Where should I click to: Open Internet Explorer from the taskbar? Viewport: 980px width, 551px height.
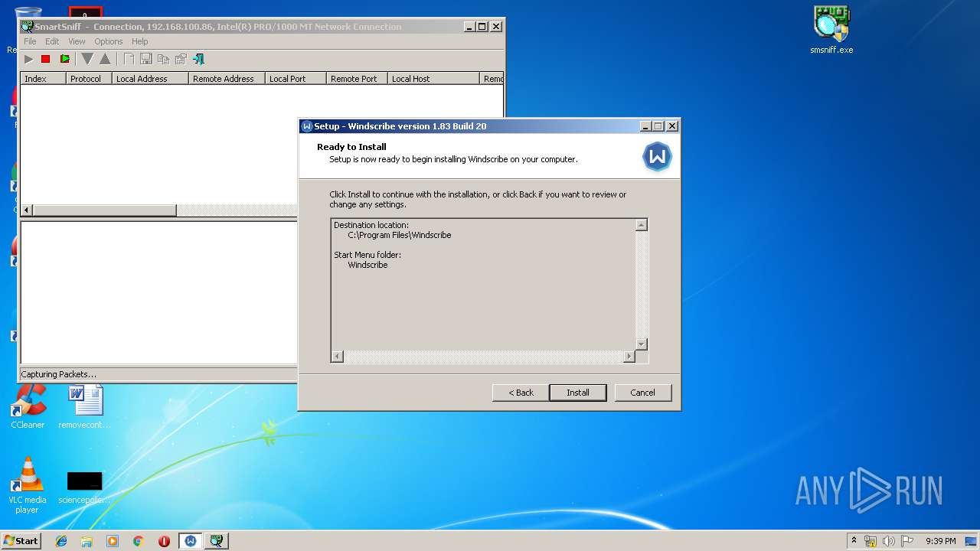pos(61,541)
